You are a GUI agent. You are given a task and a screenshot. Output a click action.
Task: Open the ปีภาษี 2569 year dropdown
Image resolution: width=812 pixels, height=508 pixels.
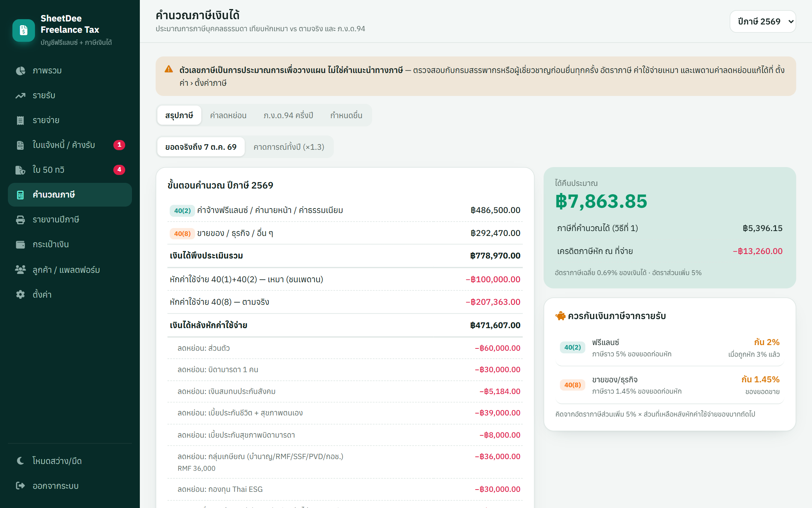coord(763,21)
